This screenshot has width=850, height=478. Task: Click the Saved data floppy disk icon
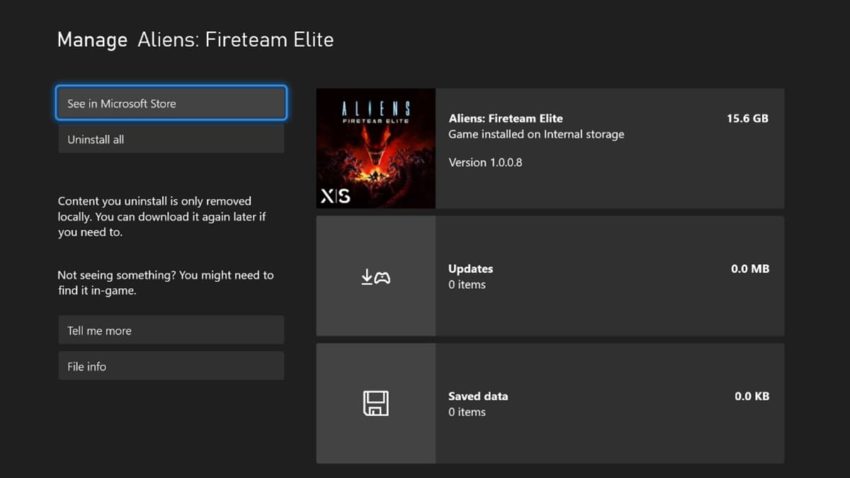375,404
